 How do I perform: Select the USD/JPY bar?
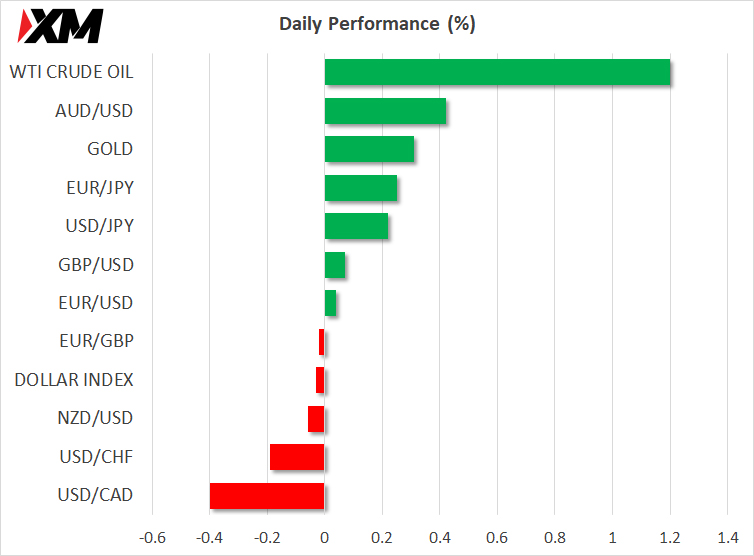(356, 226)
